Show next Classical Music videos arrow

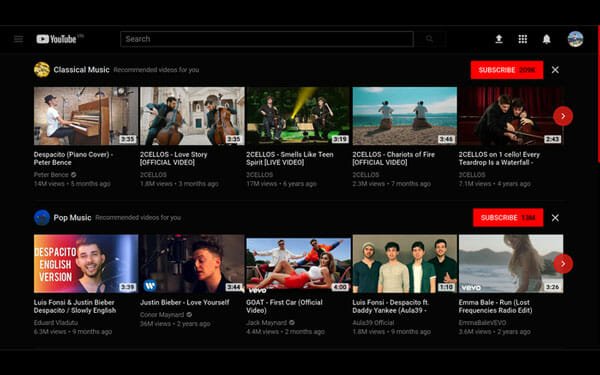tap(563, 116)
